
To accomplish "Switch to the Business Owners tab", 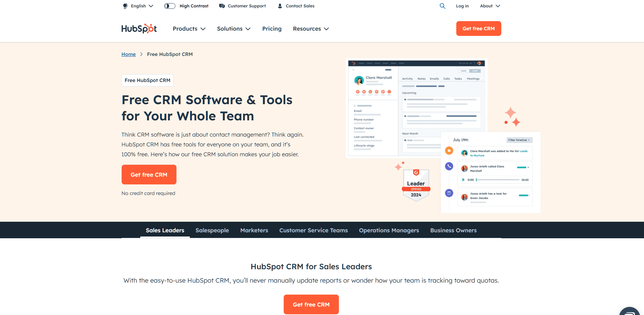I will tap(453, 230).
